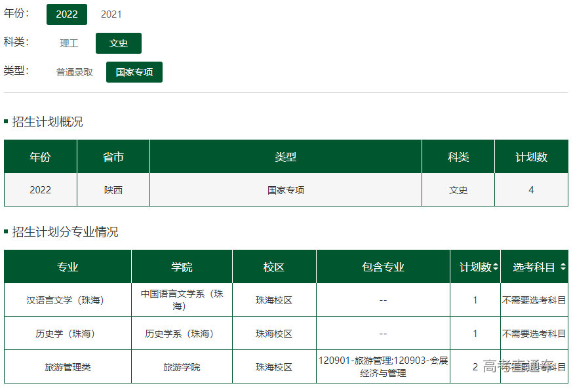Click the 旅游学院 college cell
Screen dimensions: 573x392
tap(182, 367)
